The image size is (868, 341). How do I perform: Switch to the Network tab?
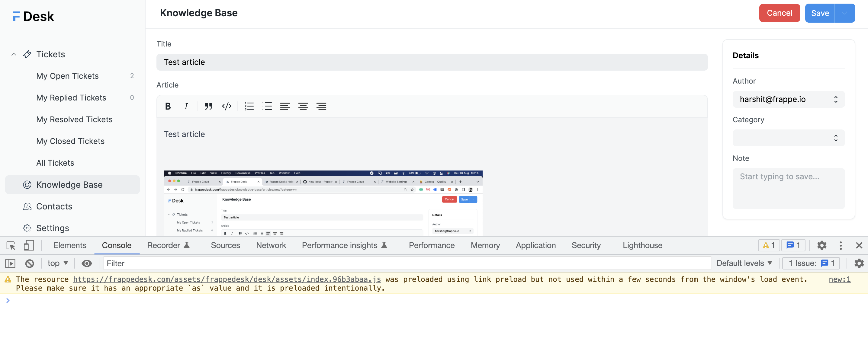[271, 245]
